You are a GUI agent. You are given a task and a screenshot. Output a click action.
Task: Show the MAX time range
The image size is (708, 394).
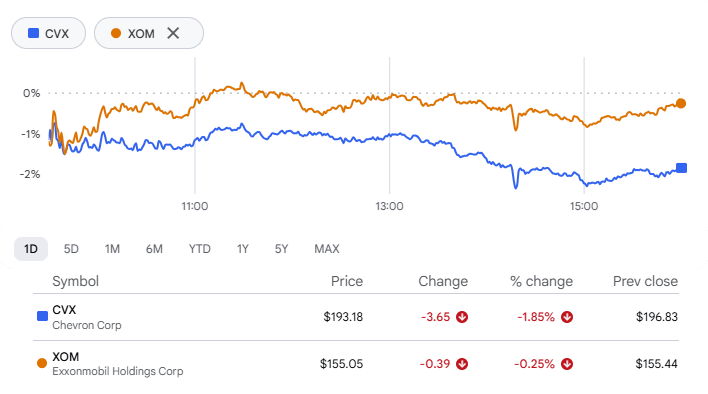327,249
